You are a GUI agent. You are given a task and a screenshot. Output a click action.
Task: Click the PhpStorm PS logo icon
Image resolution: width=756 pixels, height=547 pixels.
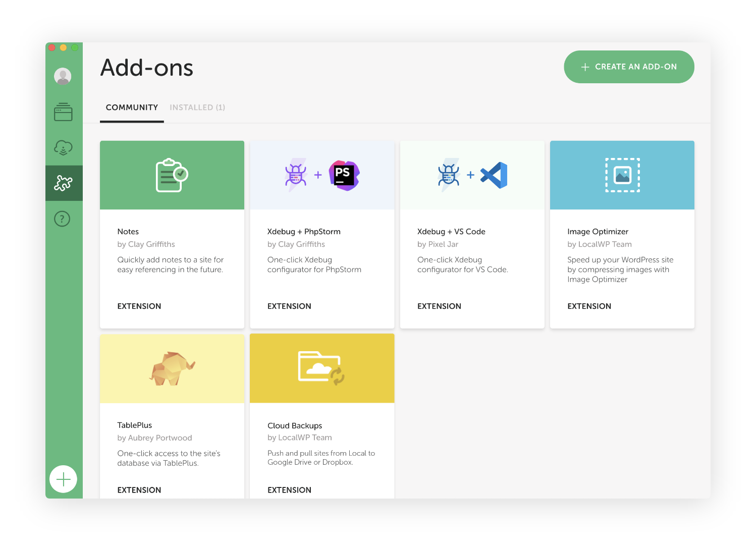tap(344, 175)
